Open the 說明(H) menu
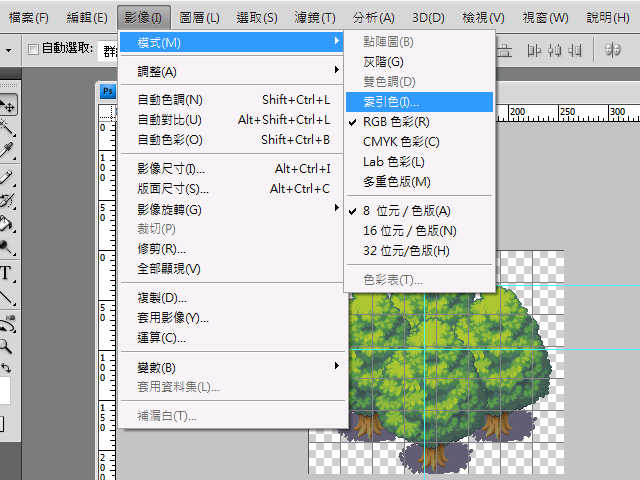This screenshot has height=480, width=640. click(608, 18)
